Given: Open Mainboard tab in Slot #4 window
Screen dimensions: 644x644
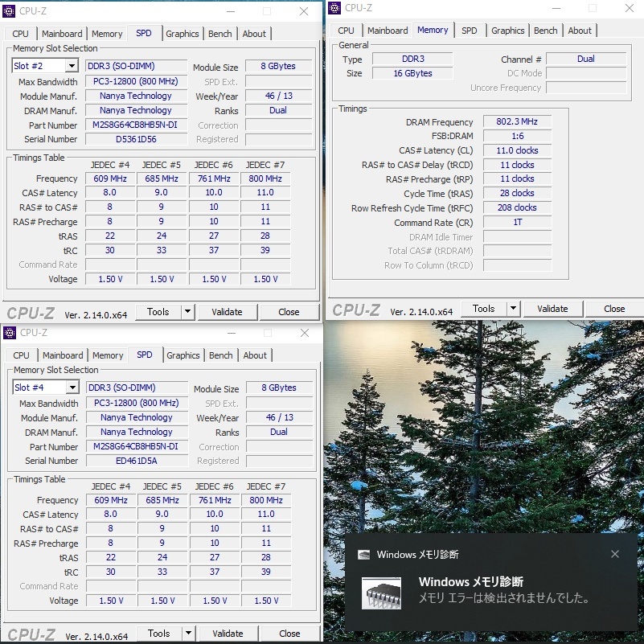Looking at the screenshot, I should [63, 355].
